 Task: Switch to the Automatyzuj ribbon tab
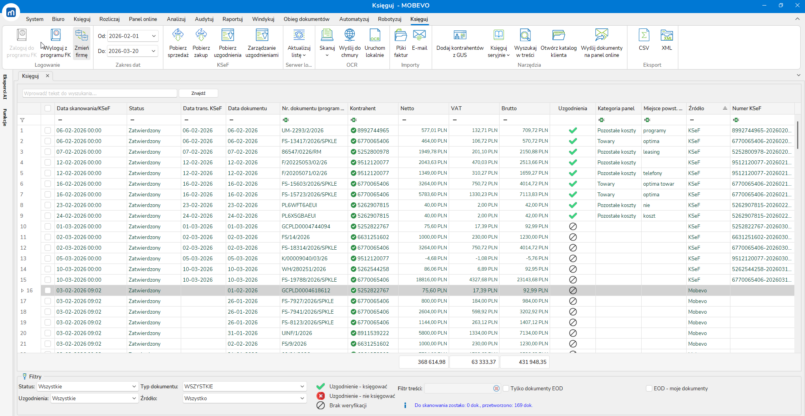(x=354, y=19)
